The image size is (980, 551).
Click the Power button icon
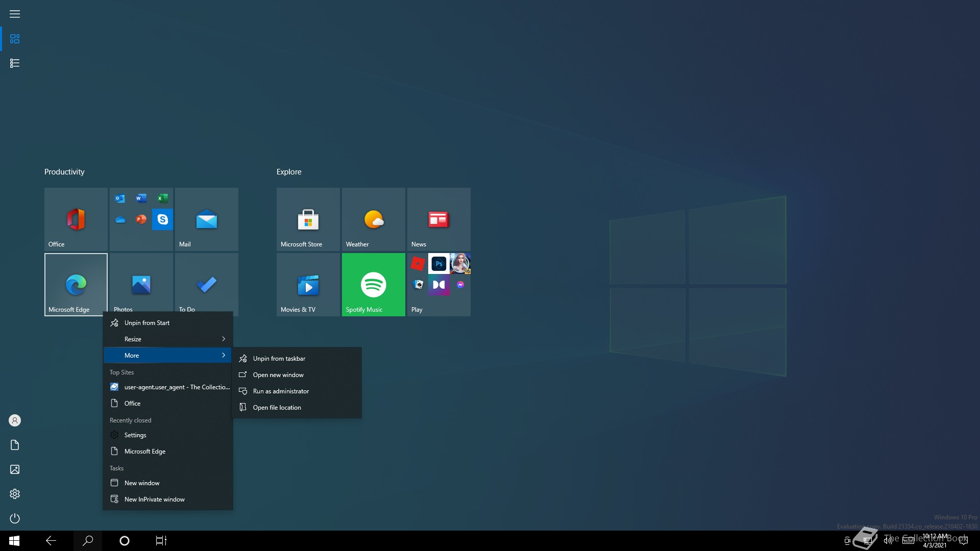(x=15, y=518)
